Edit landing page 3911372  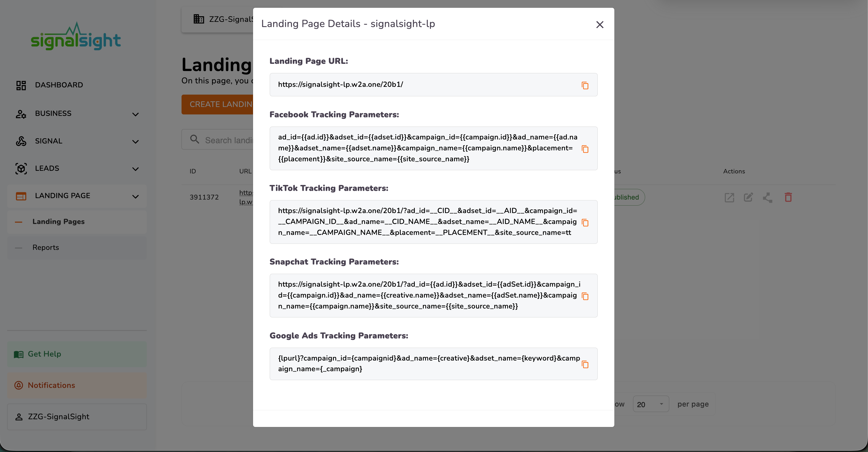(x=749, y=197)
